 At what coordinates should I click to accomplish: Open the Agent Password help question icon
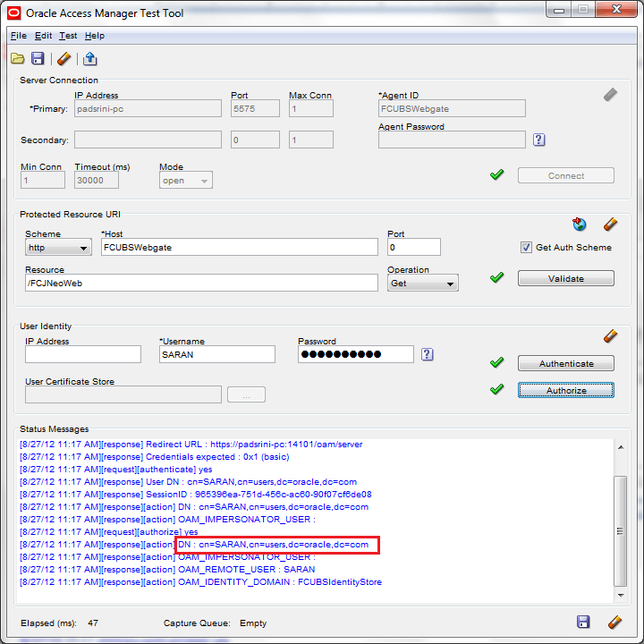pyautogui.click(x=538, y=140)
